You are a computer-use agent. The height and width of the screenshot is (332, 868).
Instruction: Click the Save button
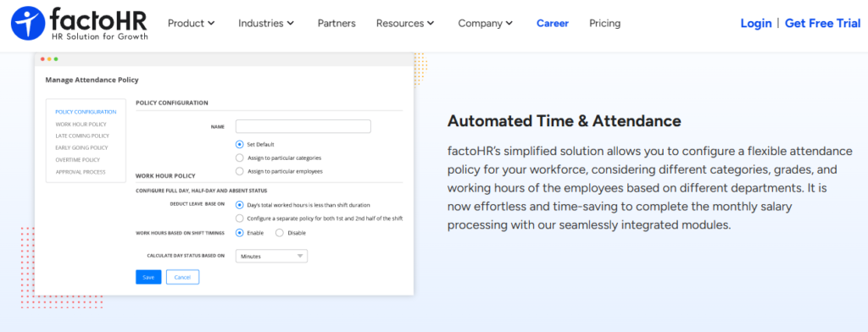[148, 277]
